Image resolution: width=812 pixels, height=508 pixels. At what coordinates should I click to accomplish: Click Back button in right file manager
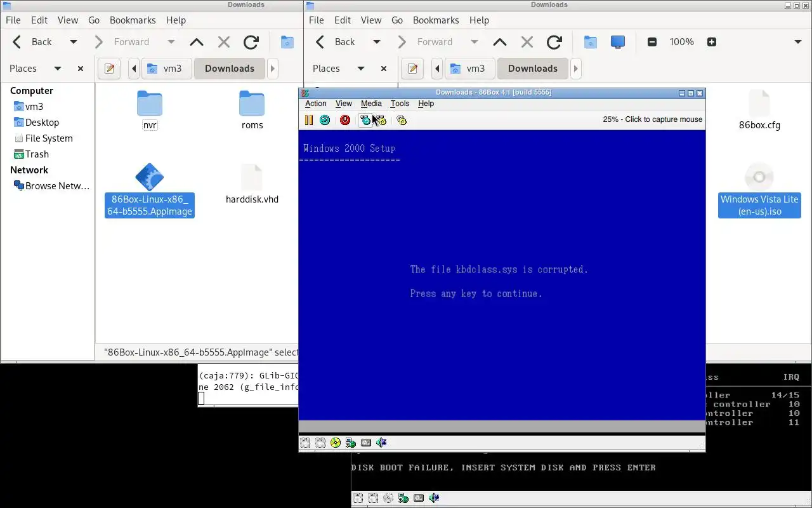pos(335,42)
